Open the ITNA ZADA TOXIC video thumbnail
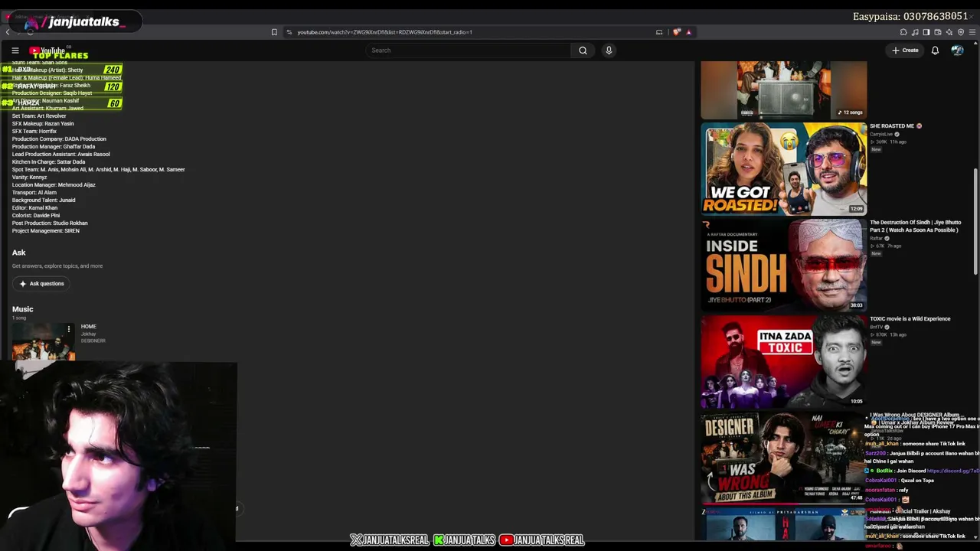 [x=784, y=362]
